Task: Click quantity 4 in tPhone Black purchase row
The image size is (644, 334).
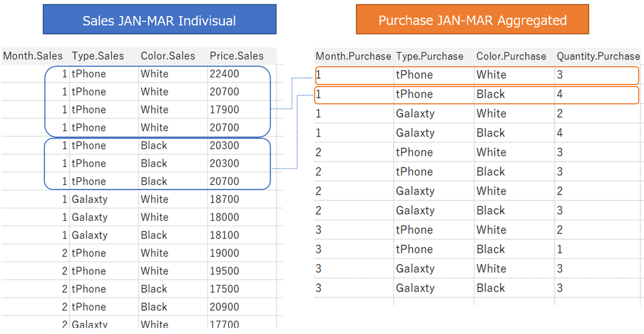Action: tap(560, 95)
